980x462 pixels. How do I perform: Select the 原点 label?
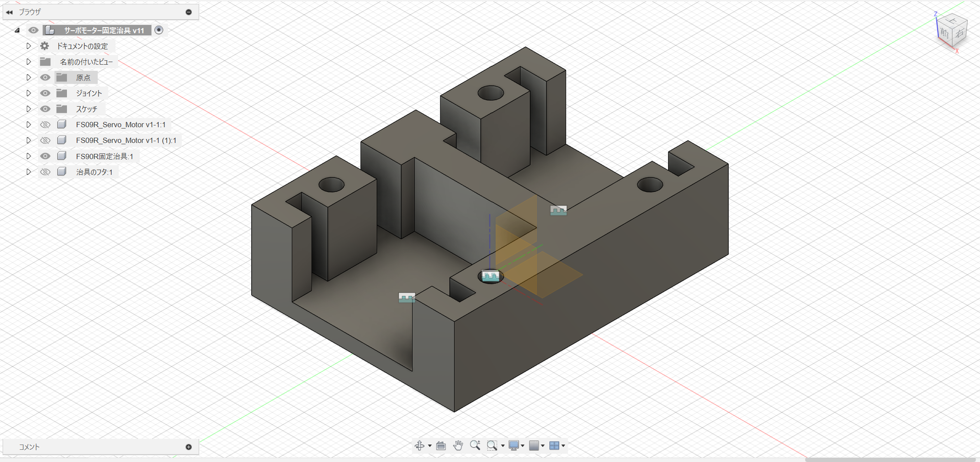pos(83,78)
